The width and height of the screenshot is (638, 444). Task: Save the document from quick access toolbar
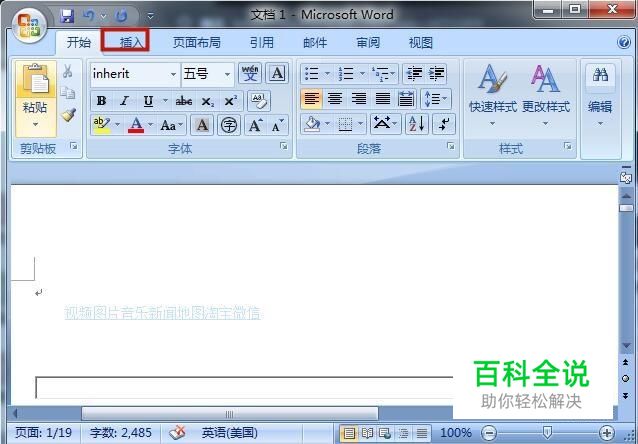click(67, 16)
